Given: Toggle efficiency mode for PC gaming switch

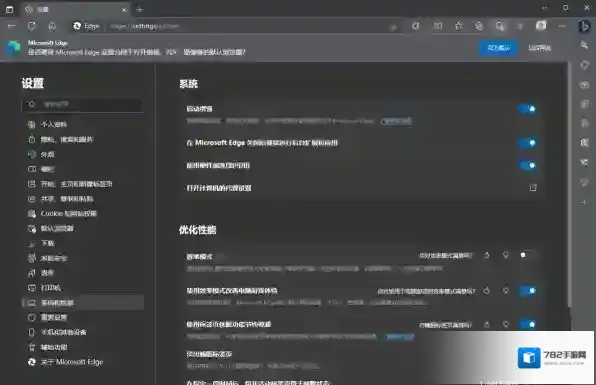Looking at the screenshot, I should coord(528,291).
